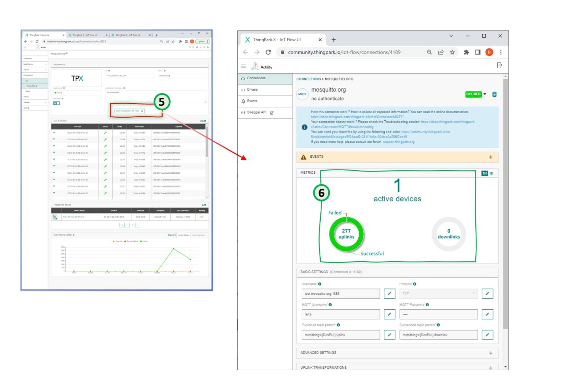Open Dashboard in left window sidebar

(x=35, y=59)
